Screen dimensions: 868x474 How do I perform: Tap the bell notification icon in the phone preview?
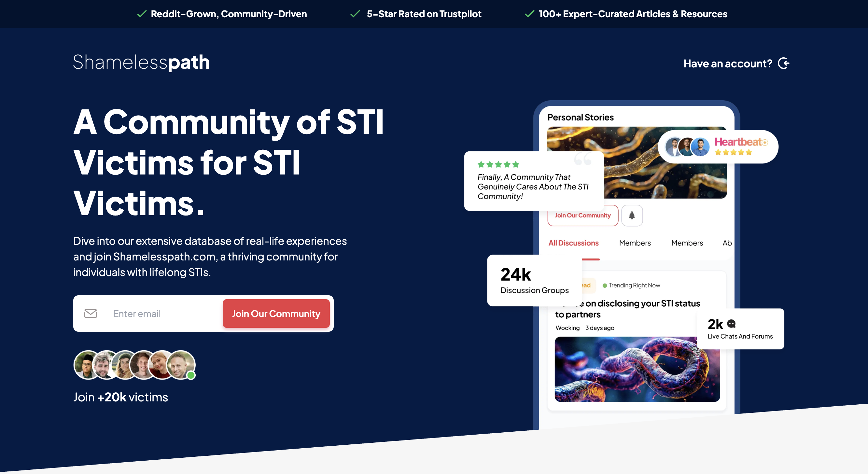pos(632,215)
